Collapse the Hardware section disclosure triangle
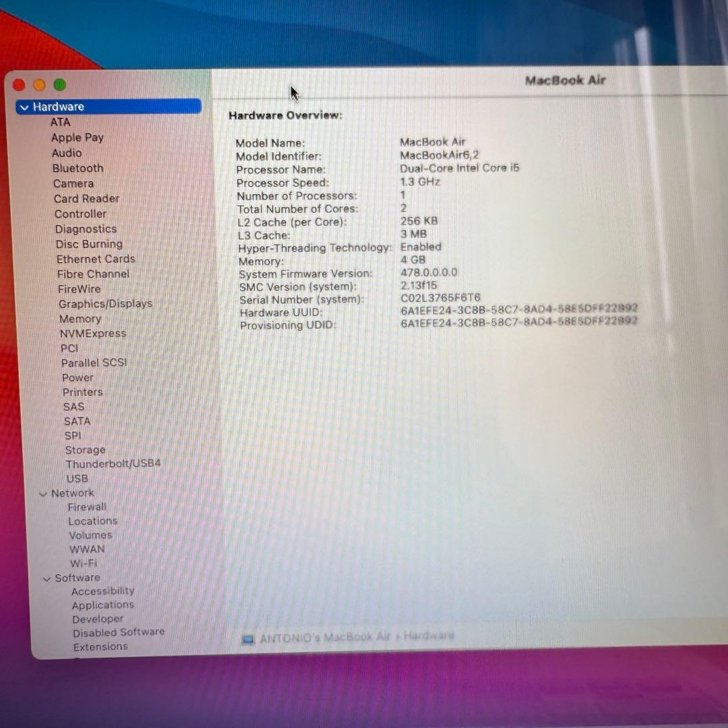The height and width of the screenshot is (728, 728). pos(24,107)
